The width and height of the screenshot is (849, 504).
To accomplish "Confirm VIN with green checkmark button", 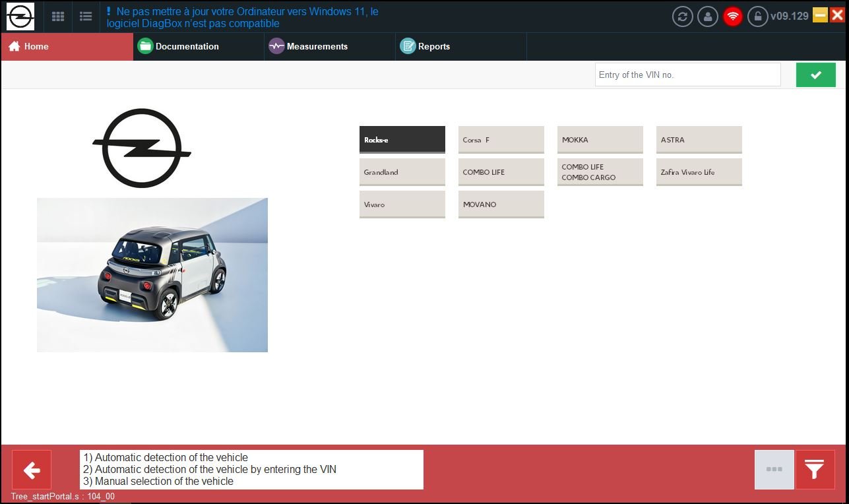I will click(815, 75).
